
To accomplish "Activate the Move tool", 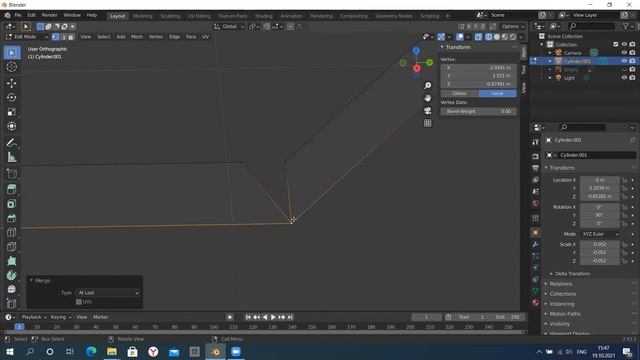I will (x=11, y=83).
